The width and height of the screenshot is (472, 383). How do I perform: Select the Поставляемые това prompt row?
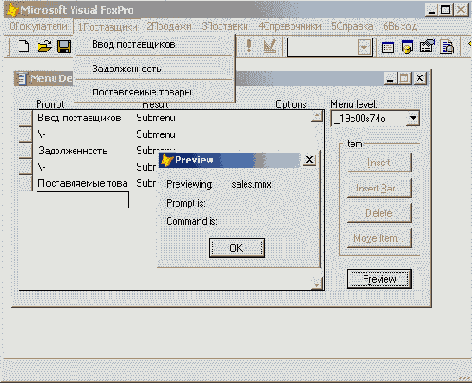coord(82,183)
